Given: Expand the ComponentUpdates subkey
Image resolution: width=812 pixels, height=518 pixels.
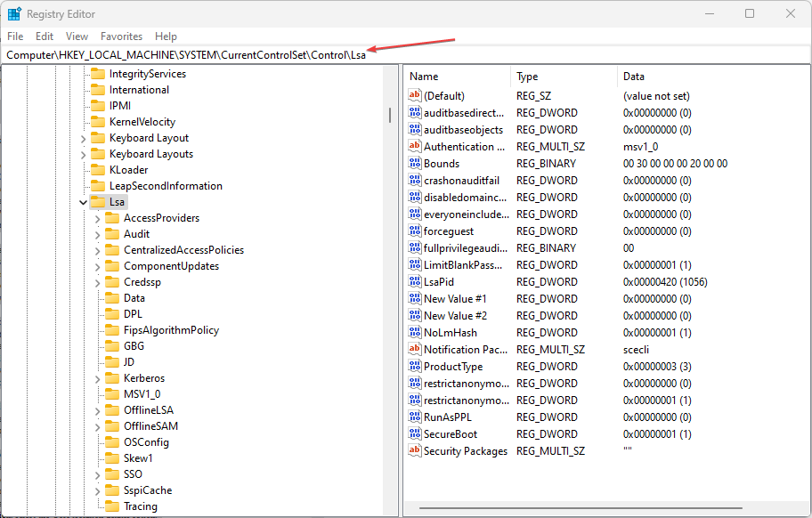Looking at the screenshot, I should (x=97, y=267).
